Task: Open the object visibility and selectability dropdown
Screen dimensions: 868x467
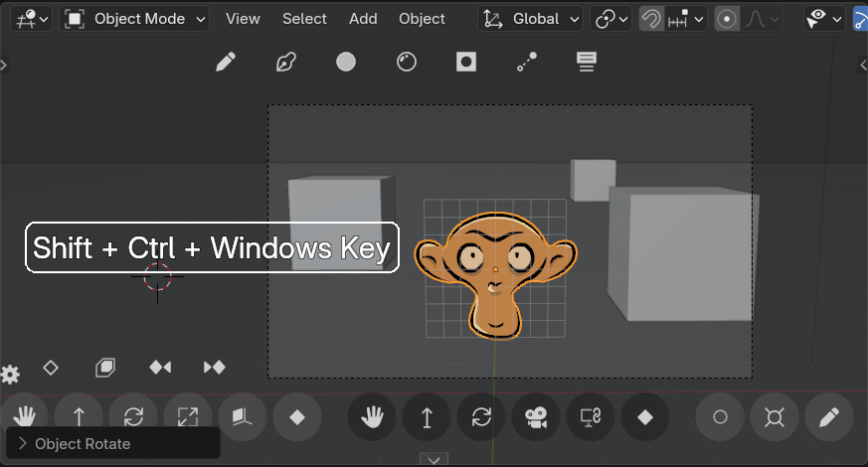Action: (823, 19)
